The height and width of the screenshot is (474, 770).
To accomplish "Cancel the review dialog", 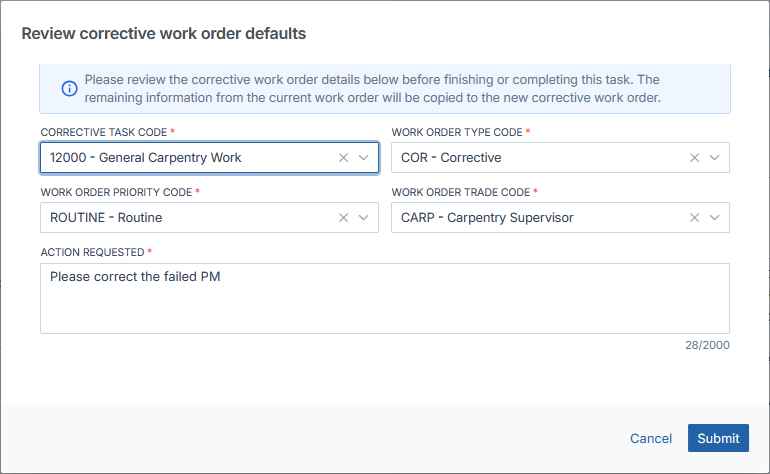I will (651, 438).
